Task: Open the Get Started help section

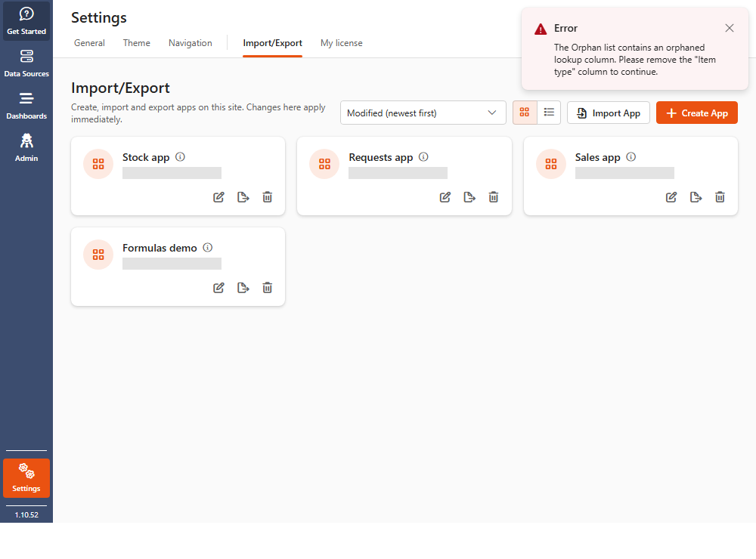Action: [x=26, y=21]
